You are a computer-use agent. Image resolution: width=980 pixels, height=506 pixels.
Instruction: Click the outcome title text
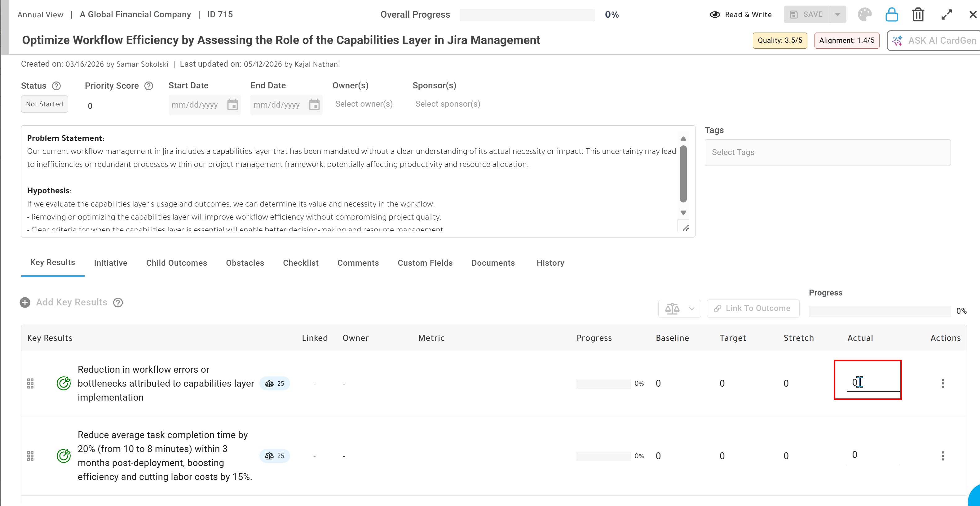coord(281,40)
